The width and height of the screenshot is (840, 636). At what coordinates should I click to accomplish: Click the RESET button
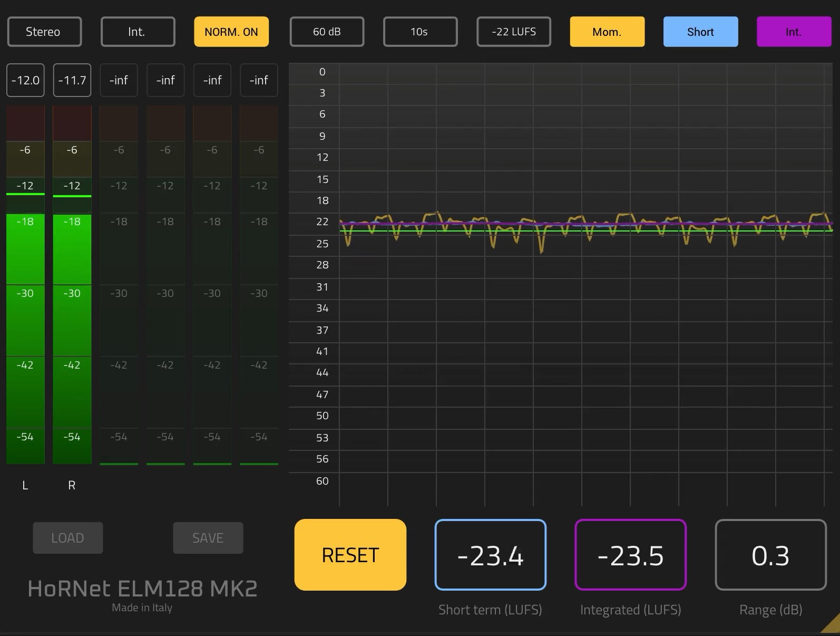350,555
